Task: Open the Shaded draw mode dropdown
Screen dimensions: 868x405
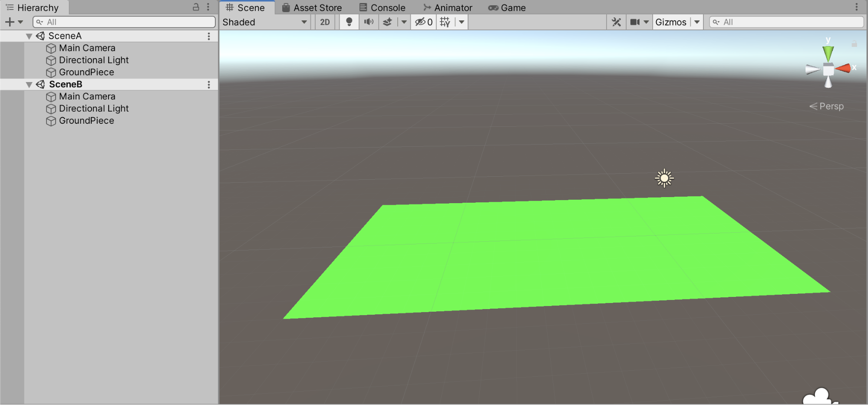Action: pyautogui.click(x=265, y=22)
